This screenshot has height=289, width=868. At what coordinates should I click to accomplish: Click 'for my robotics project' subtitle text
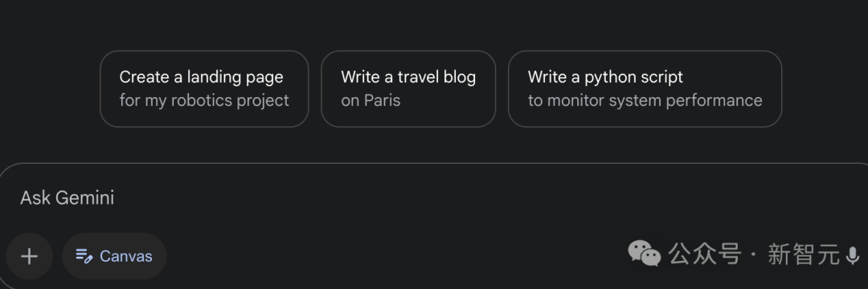pos(204,100)
